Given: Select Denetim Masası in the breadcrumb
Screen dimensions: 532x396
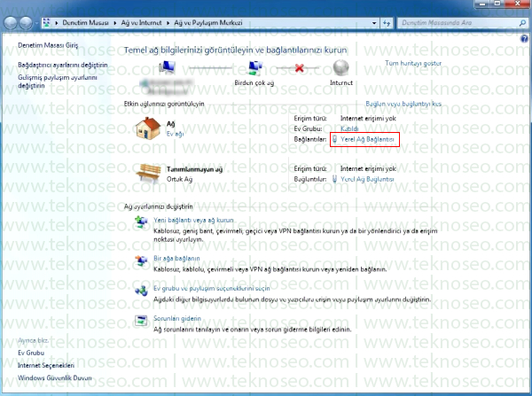Looking at the screenshot, I should [85, 23].
